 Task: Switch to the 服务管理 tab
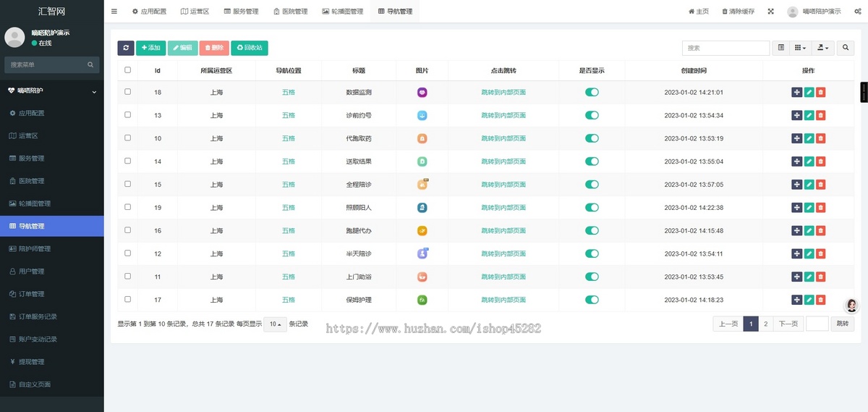coord(241,12)
